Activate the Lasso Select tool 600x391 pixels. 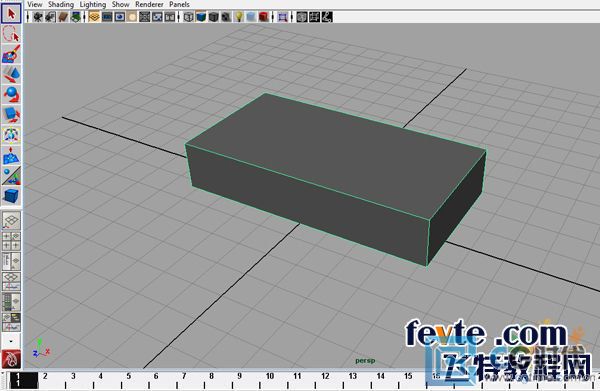[11, 34]
